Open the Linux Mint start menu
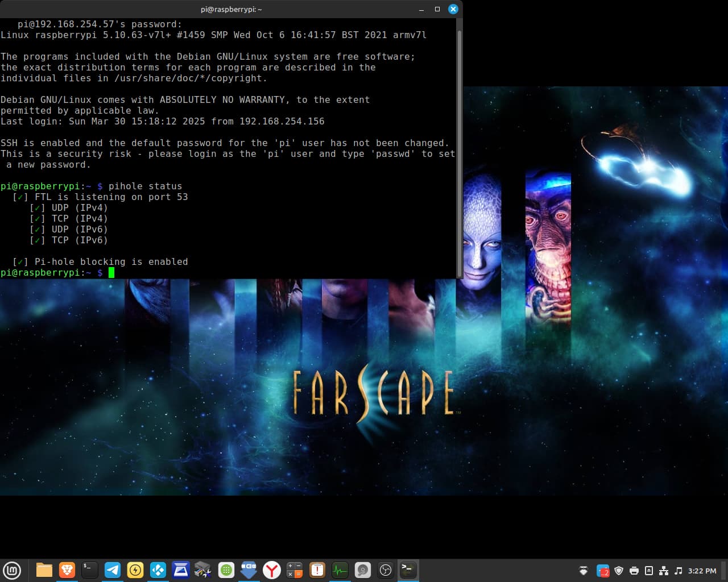This screenshot has width=728, height=582. pos(12,570)
